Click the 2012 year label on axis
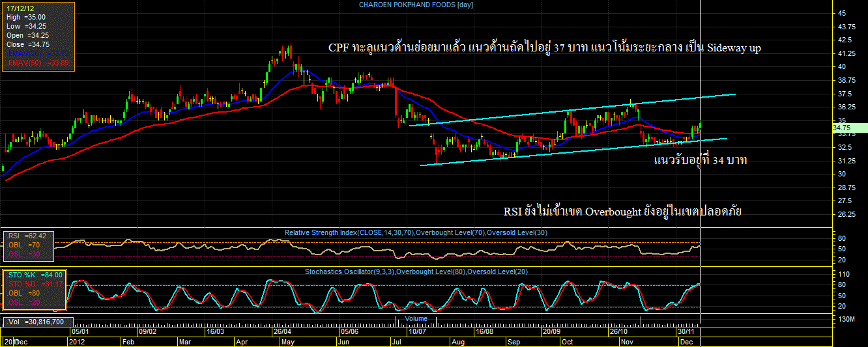This screenshot has height=347, width=868. (x=77, y=341)
